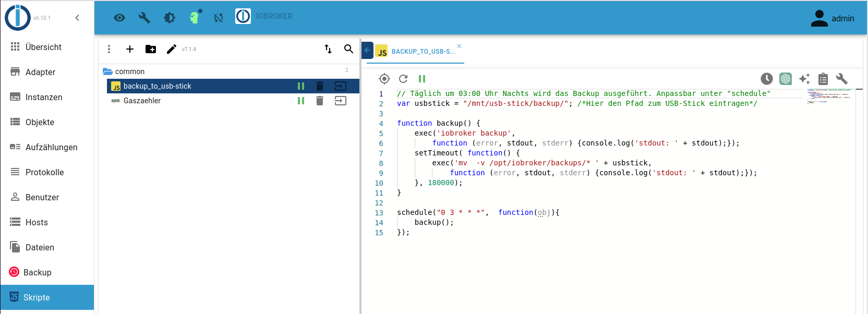The image size is (868, 314).
Task: Open the cron clock dialog icon
Action: pos(767,79)
